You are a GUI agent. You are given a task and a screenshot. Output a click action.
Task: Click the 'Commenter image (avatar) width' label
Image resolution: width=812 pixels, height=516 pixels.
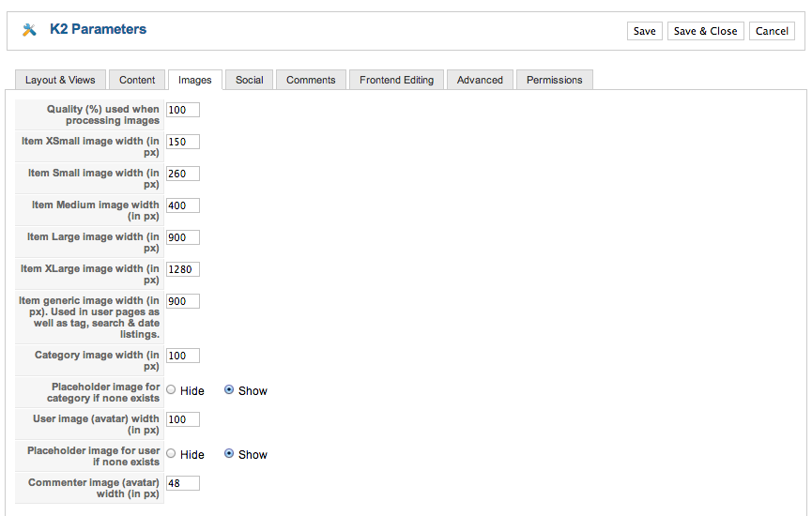tap(94, 488)
